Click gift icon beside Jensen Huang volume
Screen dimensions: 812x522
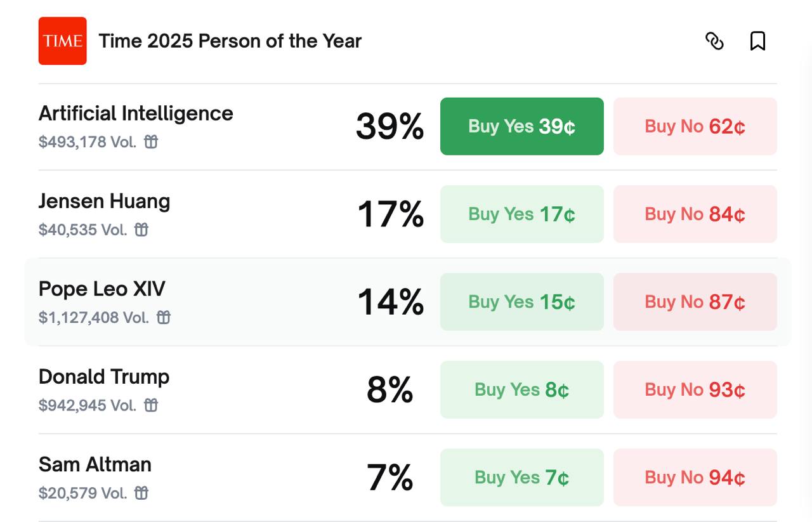pyautogui.click(x=141, y=230)
